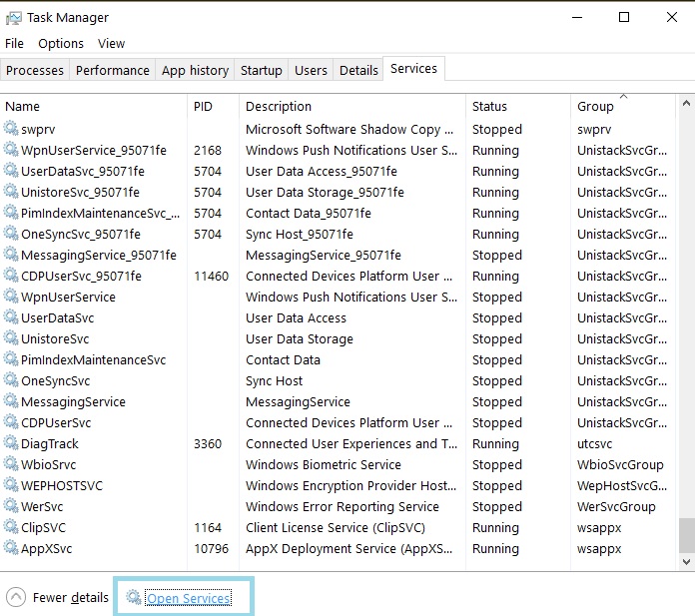Sort services by the Status column header
This screenshot has height=616, width=695.
(489, 106)
